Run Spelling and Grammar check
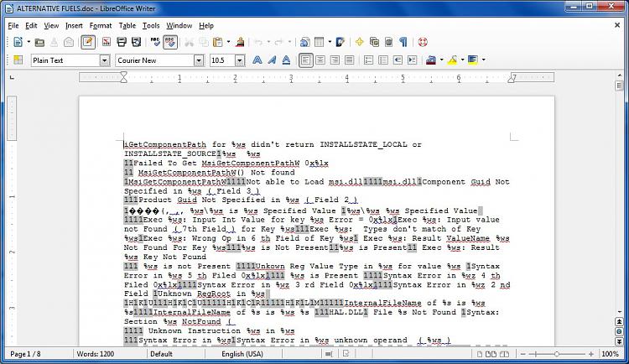This screenshot has height=364, width=629. (155, 42)
